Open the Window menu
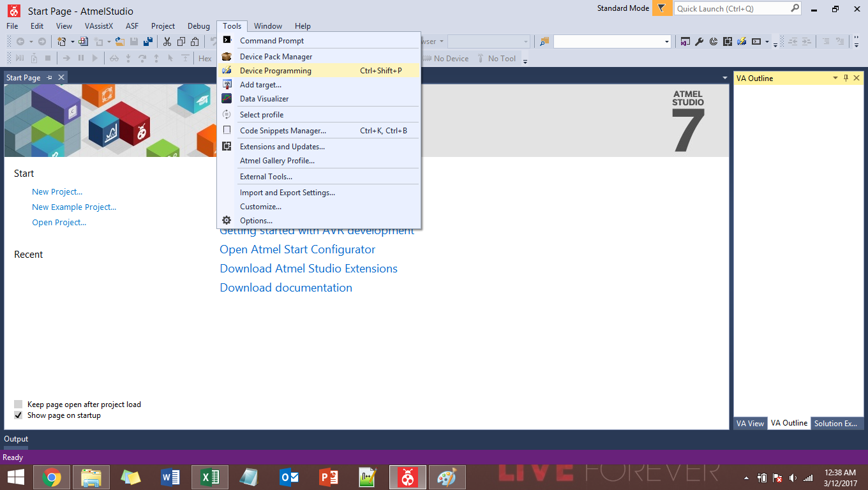868x490 pixels. tap(268, 26)
